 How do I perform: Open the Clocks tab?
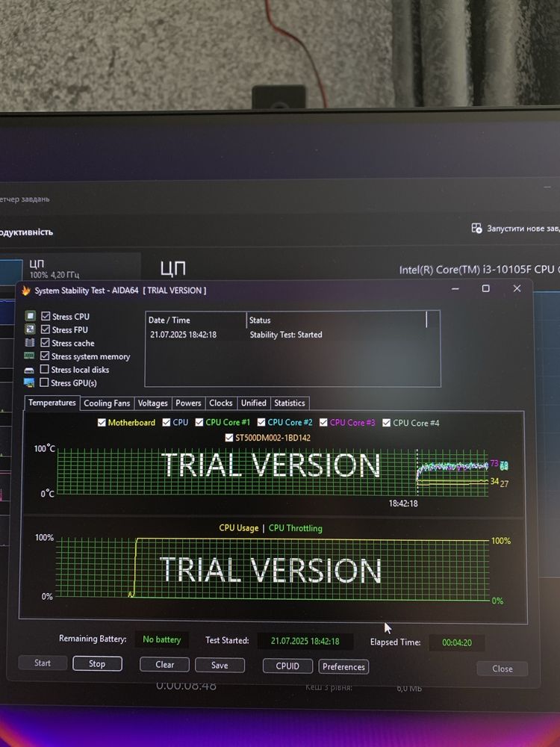click(221, 403)
